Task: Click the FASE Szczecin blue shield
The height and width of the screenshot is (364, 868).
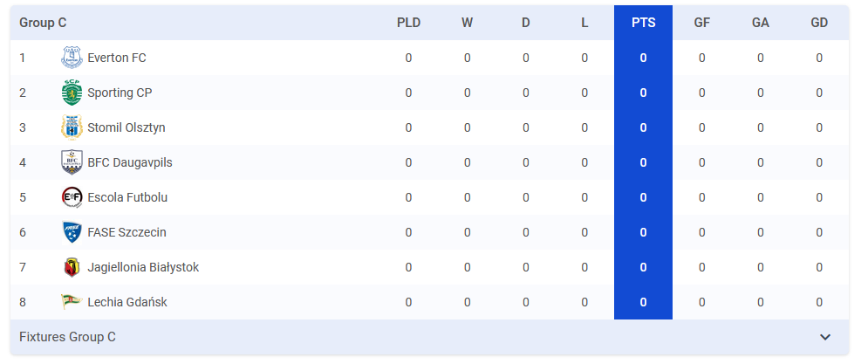Action: (x=72, y=232)
